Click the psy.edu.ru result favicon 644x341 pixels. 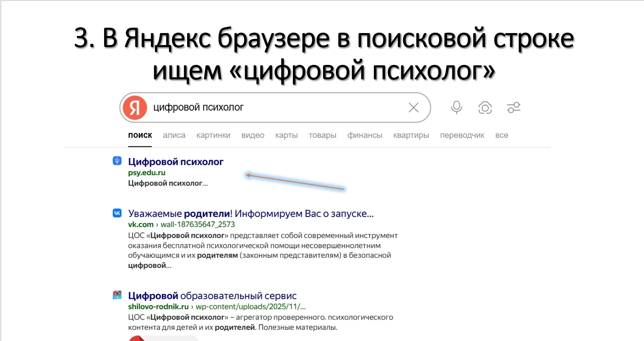click(117, 161)
